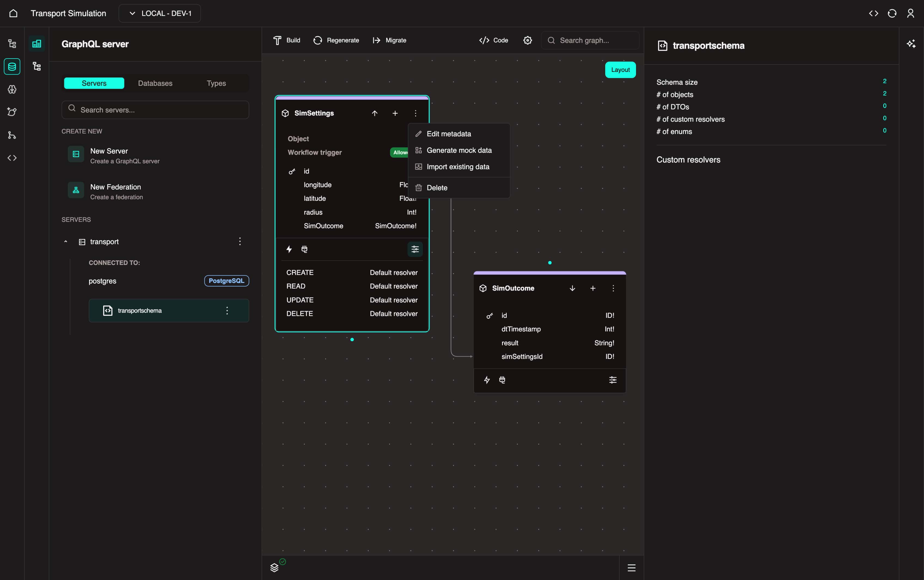This screenshot has width=924, height=580.
Task: Select the READ Default resolver row
Action: pyautogui.click(x=352, y=286)
